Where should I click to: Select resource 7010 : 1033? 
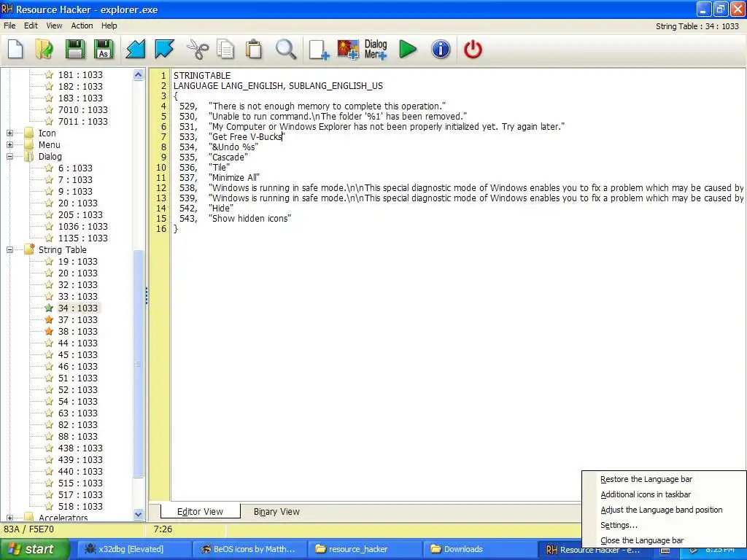coord(83,109)
